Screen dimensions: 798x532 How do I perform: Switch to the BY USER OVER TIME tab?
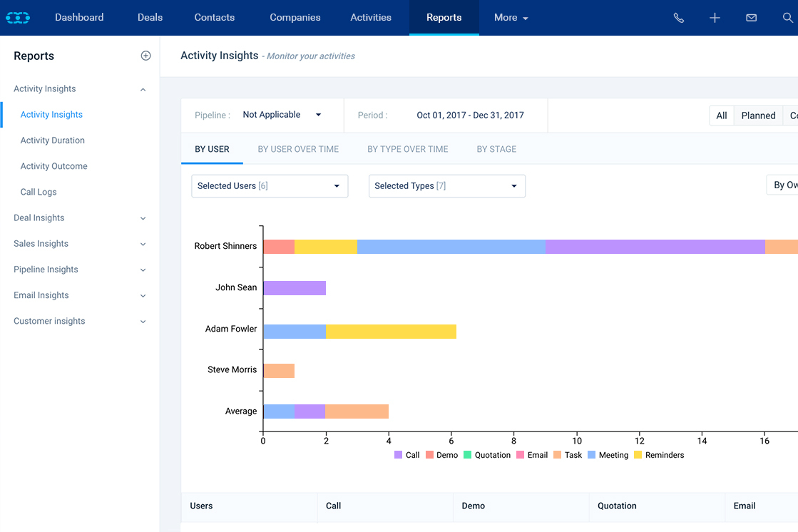[298, 149]
